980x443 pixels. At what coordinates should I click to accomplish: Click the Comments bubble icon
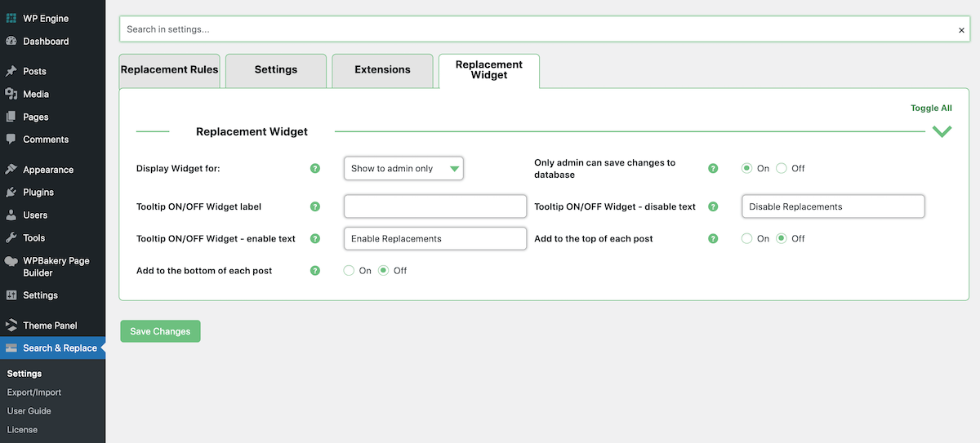click(11, 140)
